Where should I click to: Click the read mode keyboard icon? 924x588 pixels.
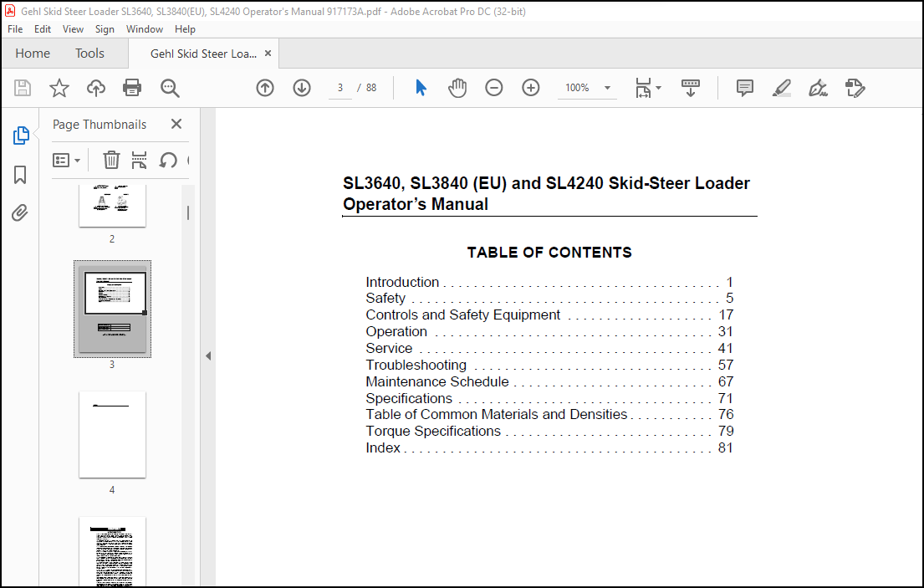pyautogui.click(x=691, y=88)
